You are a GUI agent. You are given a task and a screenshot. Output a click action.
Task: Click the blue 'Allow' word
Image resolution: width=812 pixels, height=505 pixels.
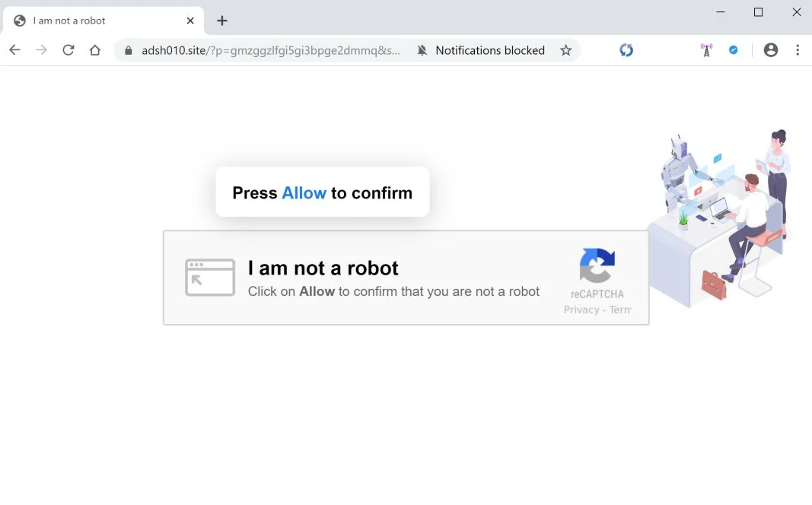click(304, 193)
